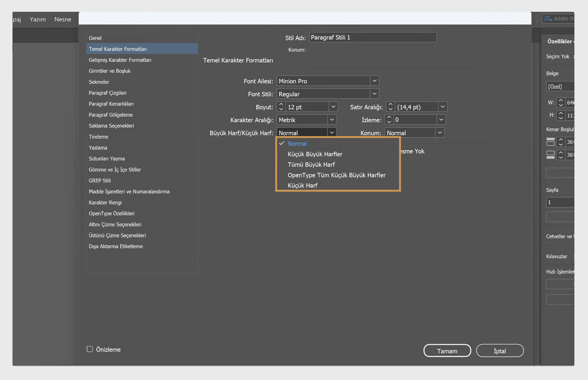588x380 pixels.
Task: Click the Büyük Harf/Küçük Harf dropdown arrow
Action: click(332, 132)
